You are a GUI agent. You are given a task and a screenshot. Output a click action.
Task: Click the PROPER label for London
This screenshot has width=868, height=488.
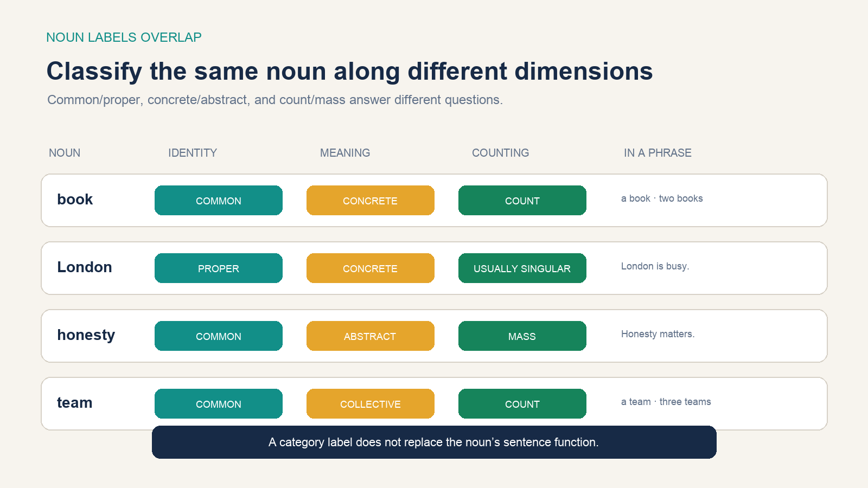tap(219, 268)
